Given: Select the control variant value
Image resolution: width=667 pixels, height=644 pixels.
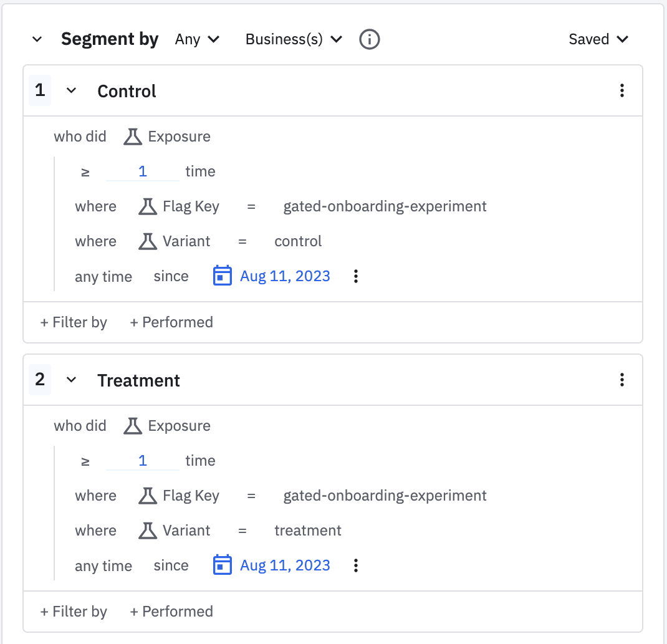Looking at the screenshot, I should click(x=298, y=241).
